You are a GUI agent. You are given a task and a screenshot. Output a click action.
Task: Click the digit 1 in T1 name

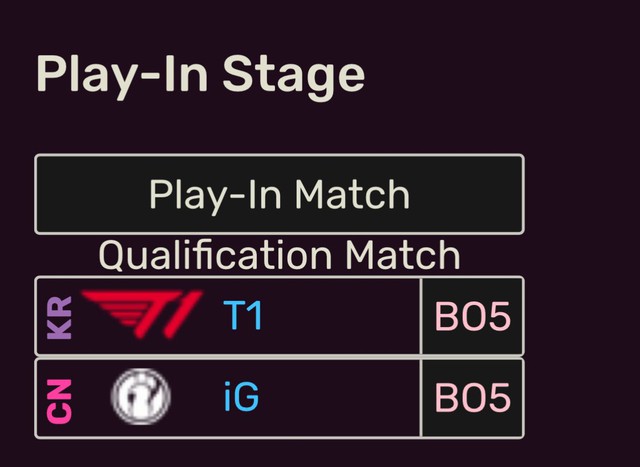pyautogui.click(x=254, y=316)
